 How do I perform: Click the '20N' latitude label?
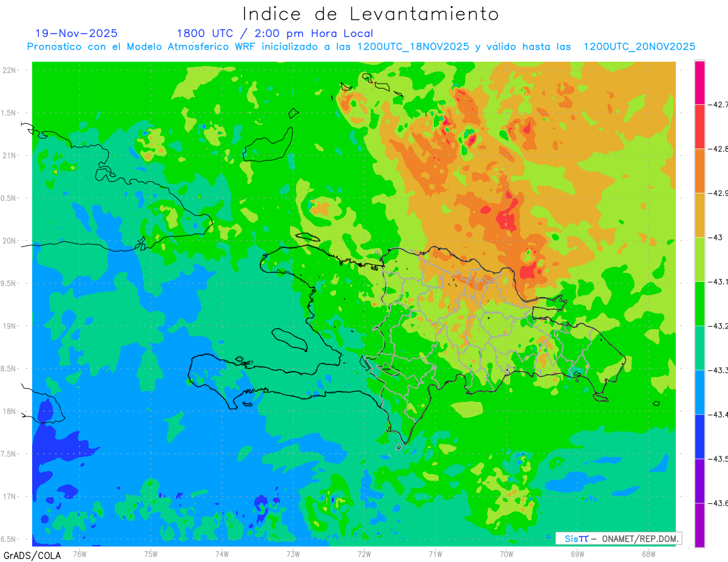10,241
